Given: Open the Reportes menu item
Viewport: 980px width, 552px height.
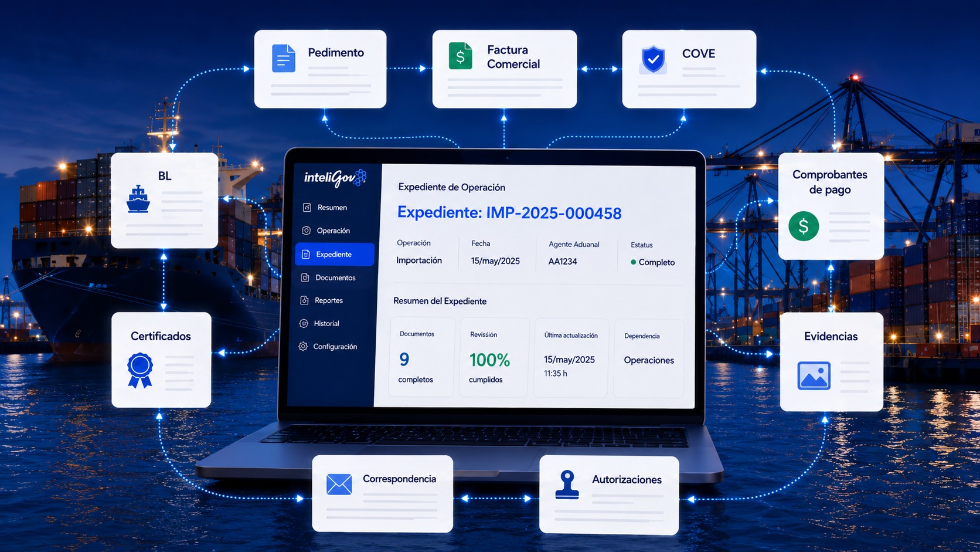Looking at the screenshot, I should tap(333, 300).
